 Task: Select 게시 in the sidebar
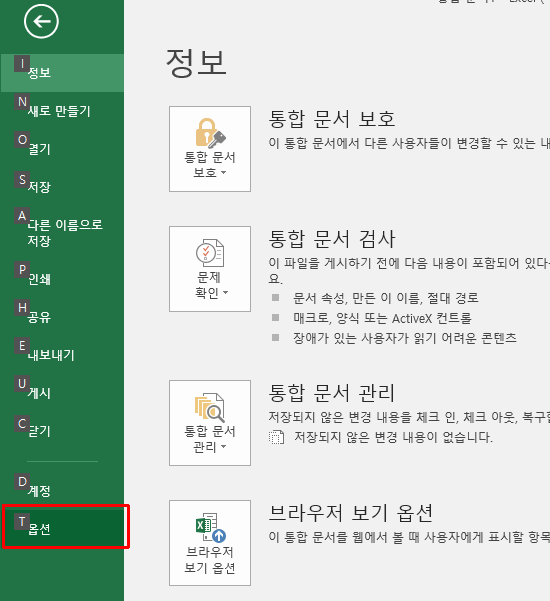(x=62, y=393)
